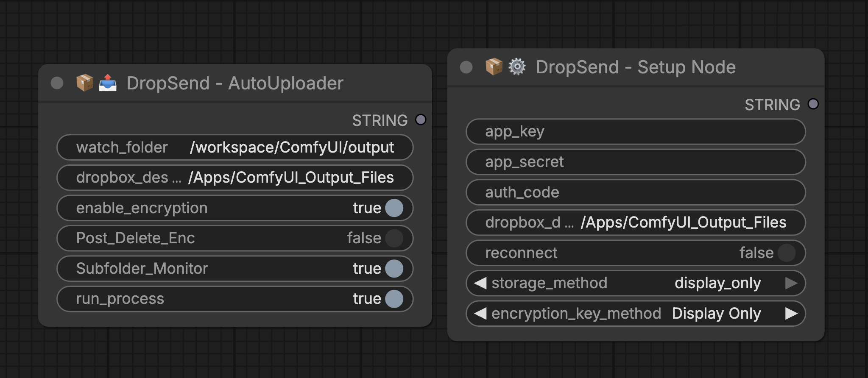Select the DropSend - Setup Node title

635,67
